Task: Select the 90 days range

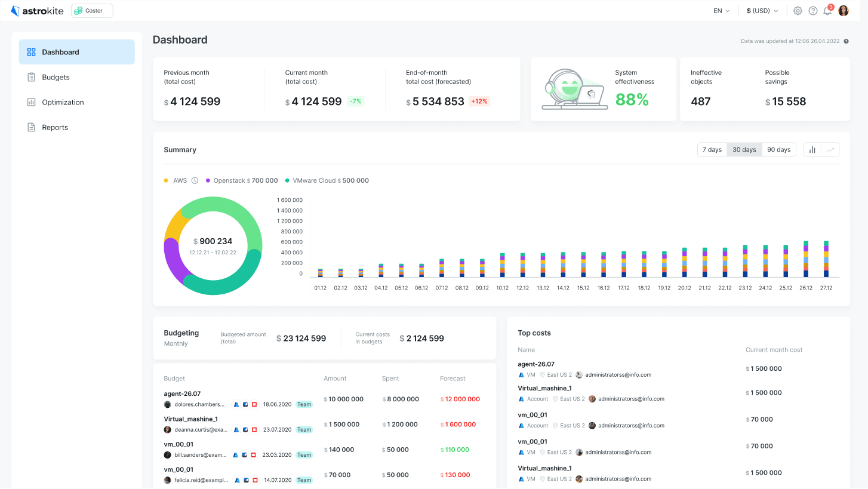Action: [778, 150]
